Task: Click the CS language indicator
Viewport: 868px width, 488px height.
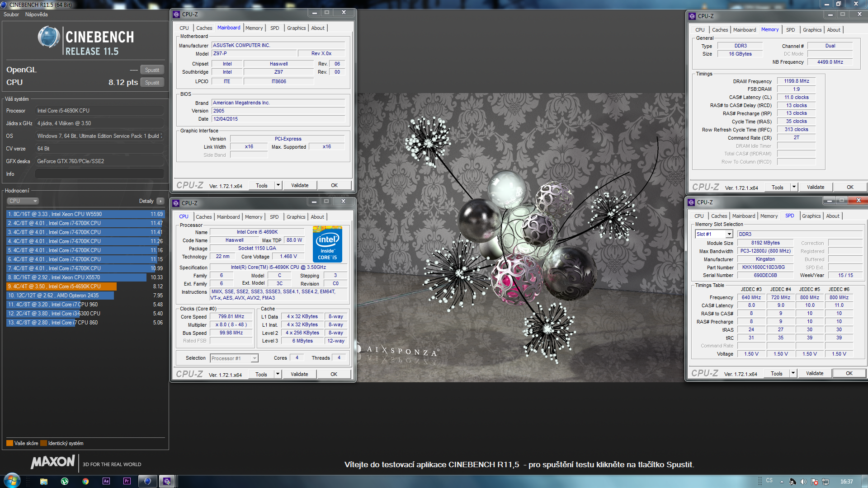Action: 769,480
